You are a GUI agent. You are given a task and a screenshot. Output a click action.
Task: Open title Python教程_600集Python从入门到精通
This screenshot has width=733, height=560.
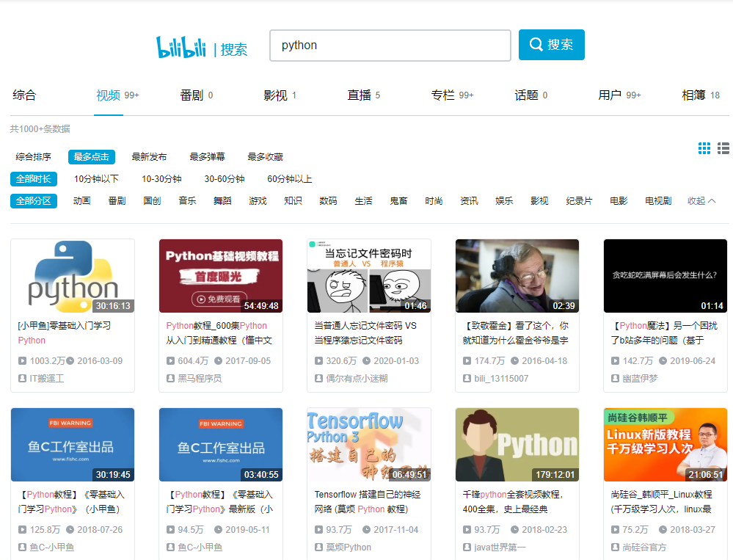click(219, 332)
